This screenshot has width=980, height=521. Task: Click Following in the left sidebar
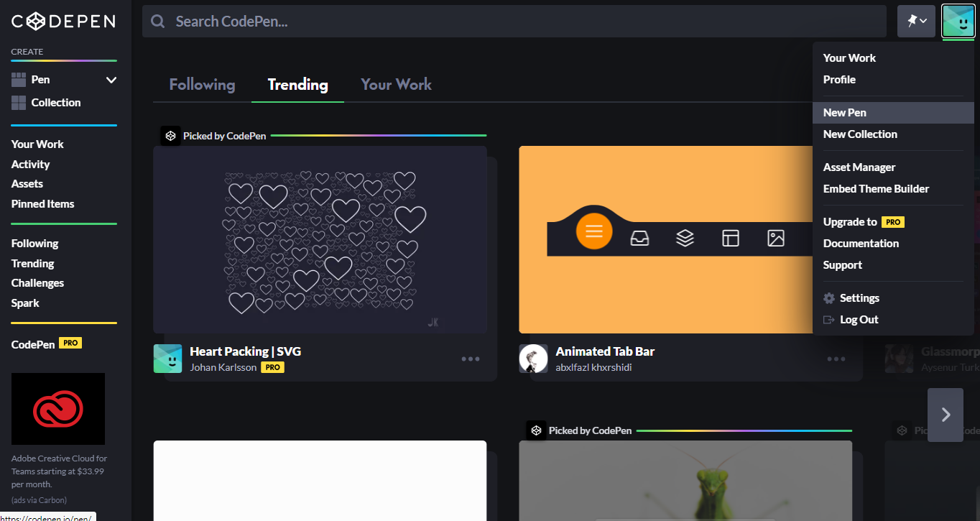coord(34,244)
